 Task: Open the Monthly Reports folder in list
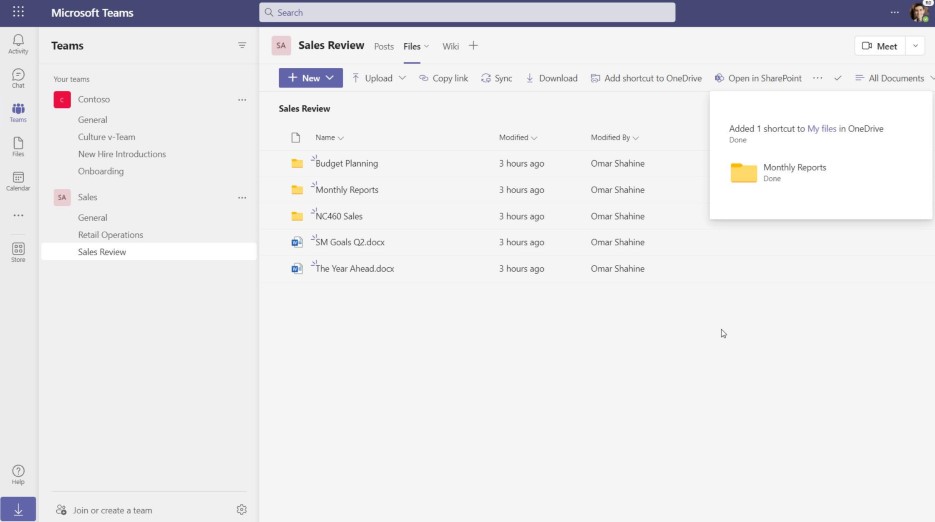coord(346,190)
